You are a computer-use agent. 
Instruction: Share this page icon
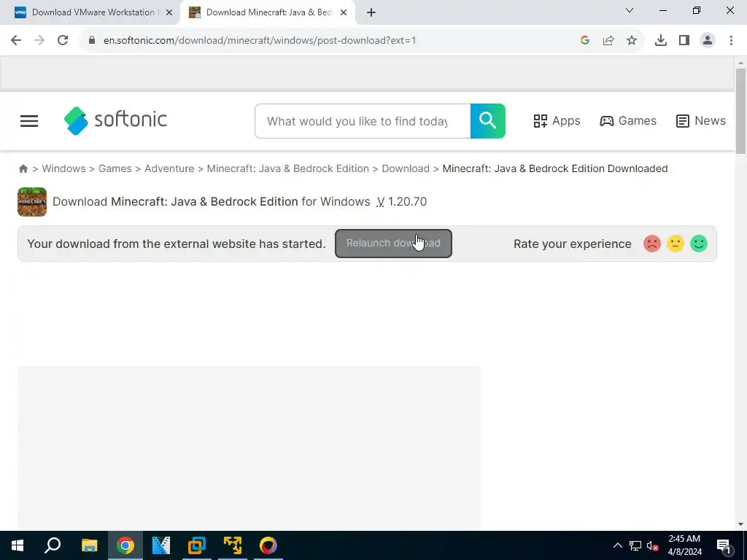608,41
